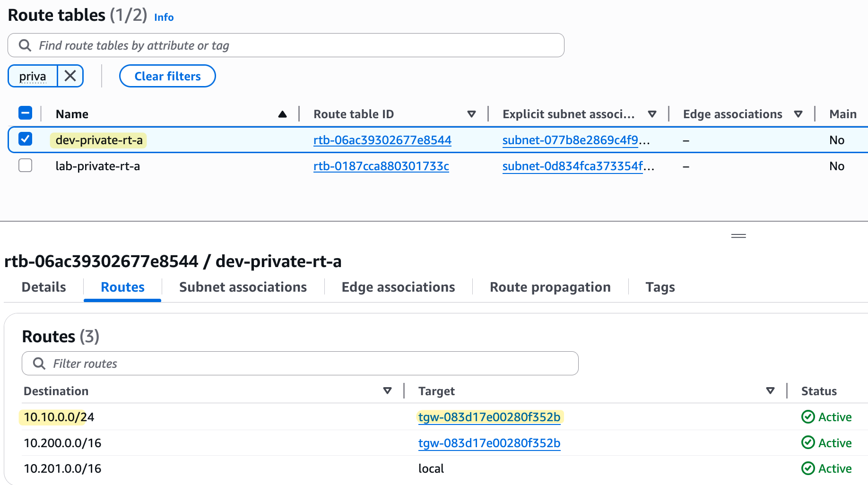Image resolution: width=868 pixels, height=485 pixels.
Task: Open Target column sort dropdown
Action: coord(770,391)
